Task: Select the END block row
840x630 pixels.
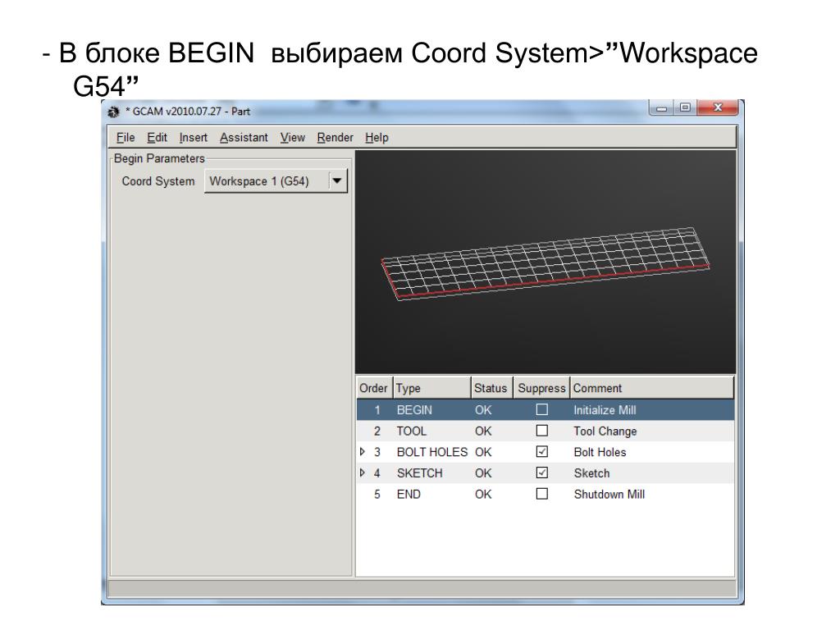Action: 546,493
